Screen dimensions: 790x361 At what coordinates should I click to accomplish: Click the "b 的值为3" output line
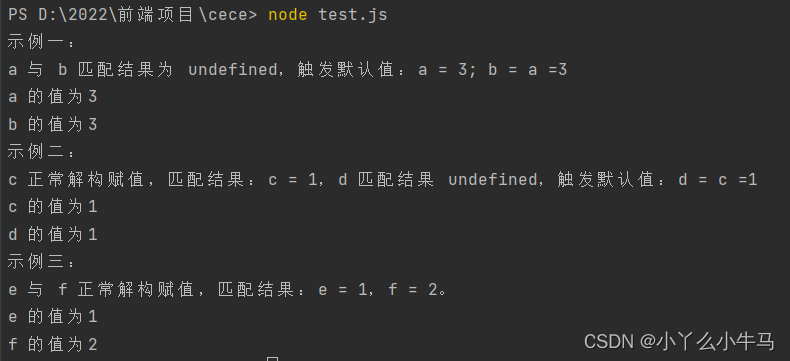coord(53,124)
